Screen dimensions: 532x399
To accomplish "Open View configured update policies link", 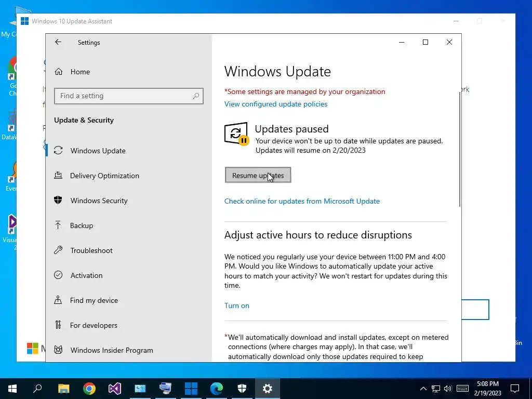I will tap(276, 104).
